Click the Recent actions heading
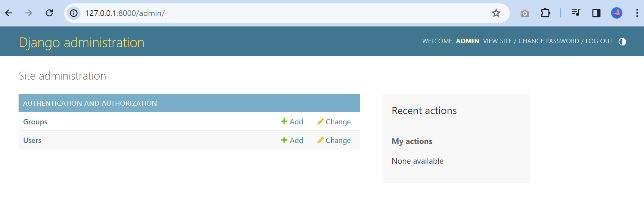644x210 pixels. [x=424, y=111]
